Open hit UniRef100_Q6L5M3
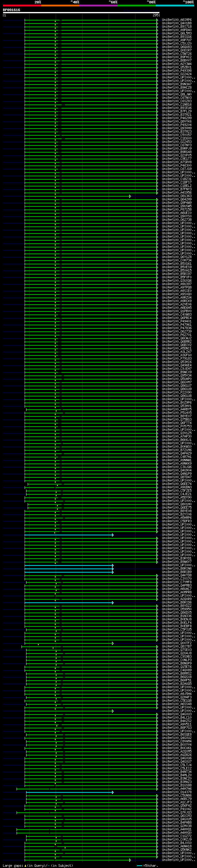Screen dimensions: 197x868 click(177, 34)
